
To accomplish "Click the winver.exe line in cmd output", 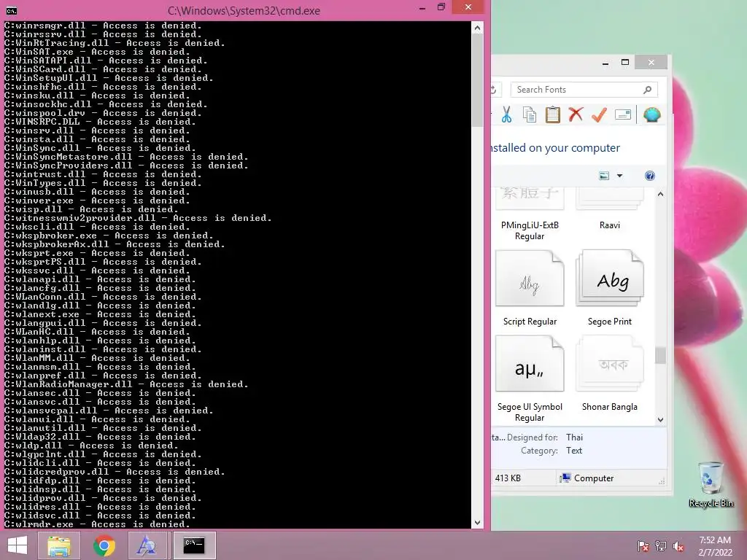I will pos(97,201).
